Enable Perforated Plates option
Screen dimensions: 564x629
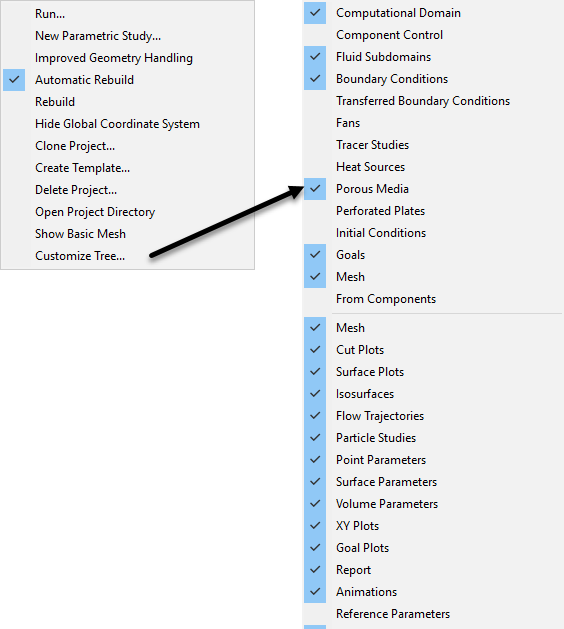tap(380, 211)
